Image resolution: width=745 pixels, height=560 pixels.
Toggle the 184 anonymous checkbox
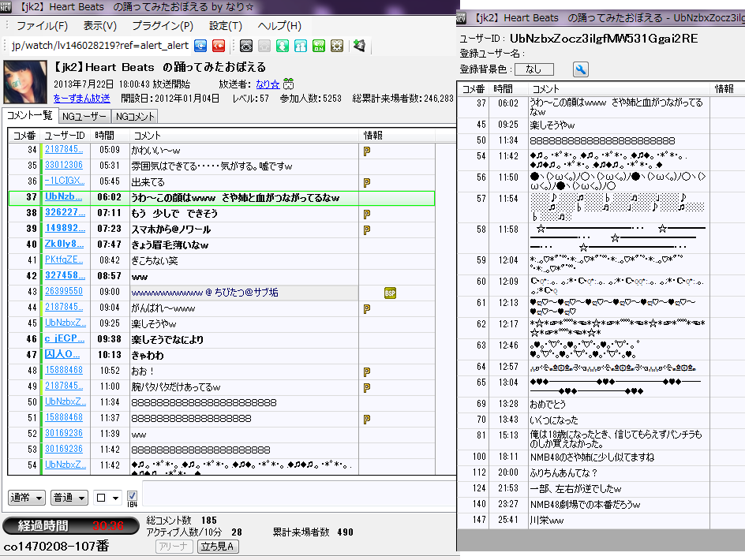pos(132,496)
